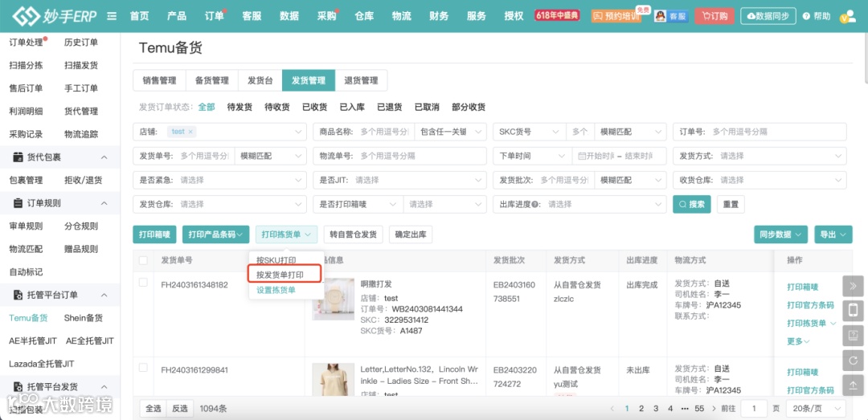The image size is (868, 420).
Task: Click 数据同步 cloud button
Action: tap(768, 16)
